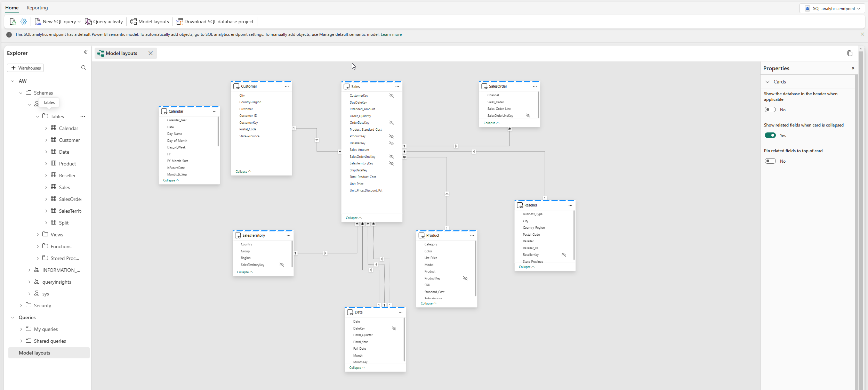The width and height of the screenshot is (868, 390).
Task: Open more options on Reseller card
Action: pyautogui.click(x=570, y=205)
